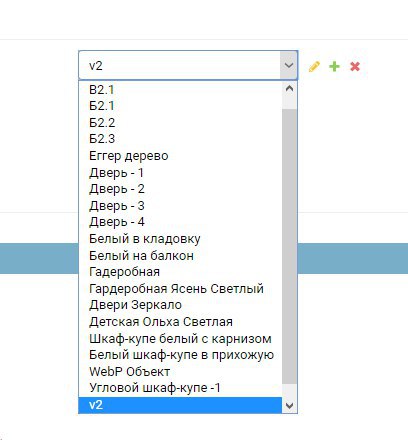Choose Белый шкаф-купе в прихожую

pos(180,355)
